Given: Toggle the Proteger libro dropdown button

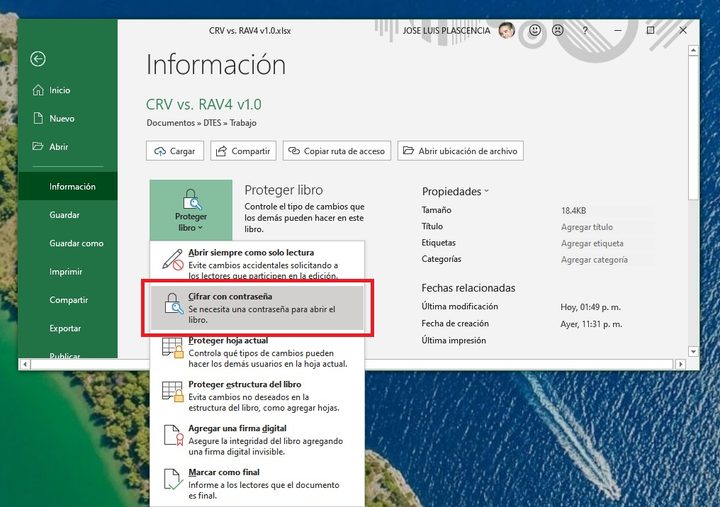Looking at the screenshot, I should 191,210.
